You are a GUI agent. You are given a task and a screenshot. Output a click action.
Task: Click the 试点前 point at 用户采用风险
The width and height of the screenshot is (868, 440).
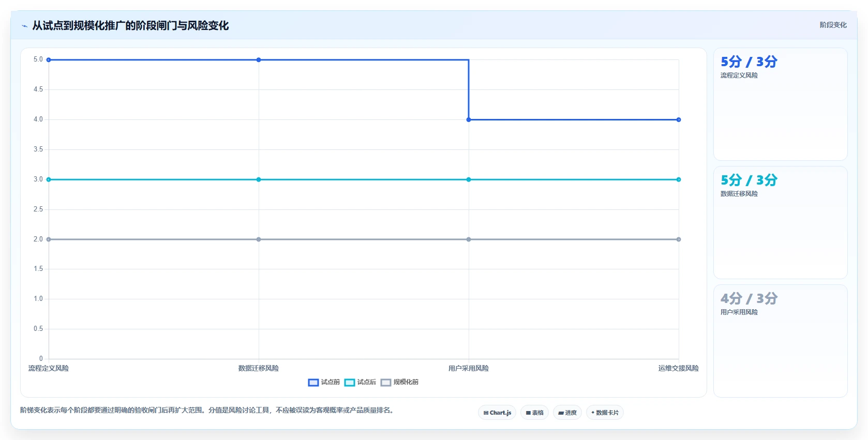tap(469, 120)
